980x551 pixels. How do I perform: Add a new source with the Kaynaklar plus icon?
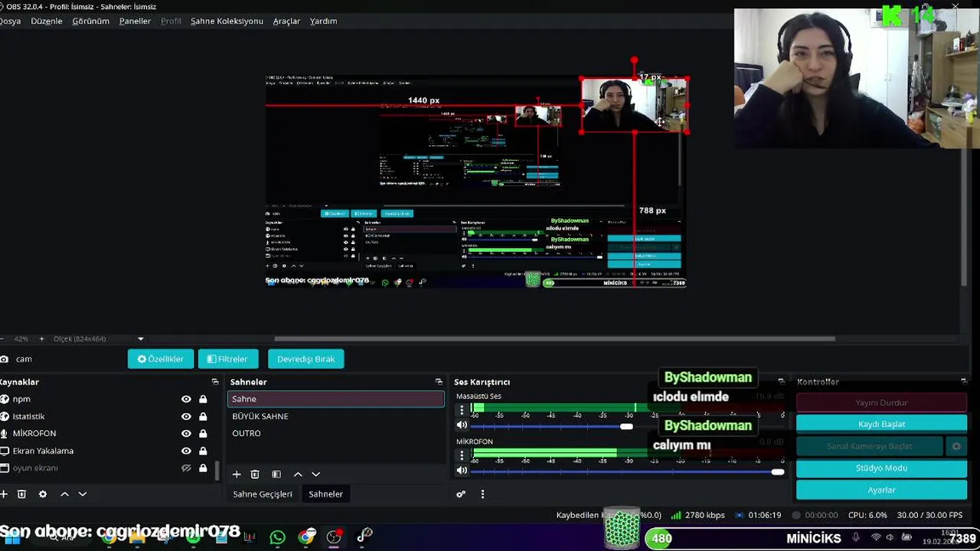tap(4, 494)
